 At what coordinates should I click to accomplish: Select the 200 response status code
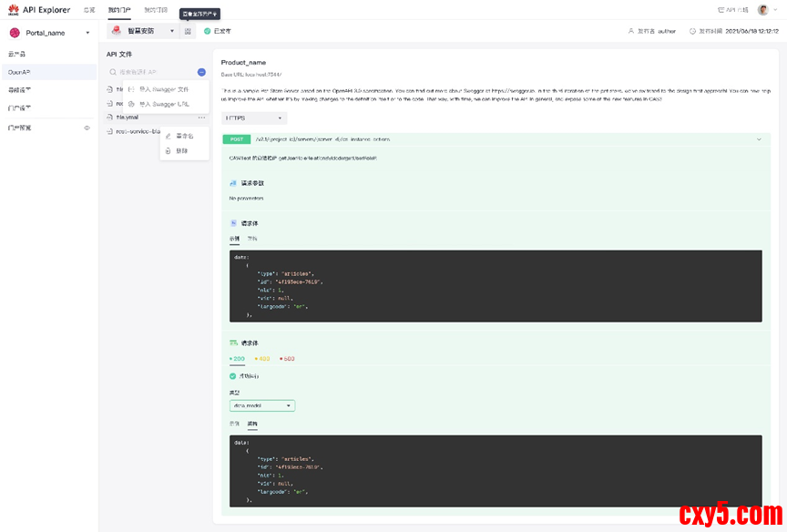click(238, 359)
